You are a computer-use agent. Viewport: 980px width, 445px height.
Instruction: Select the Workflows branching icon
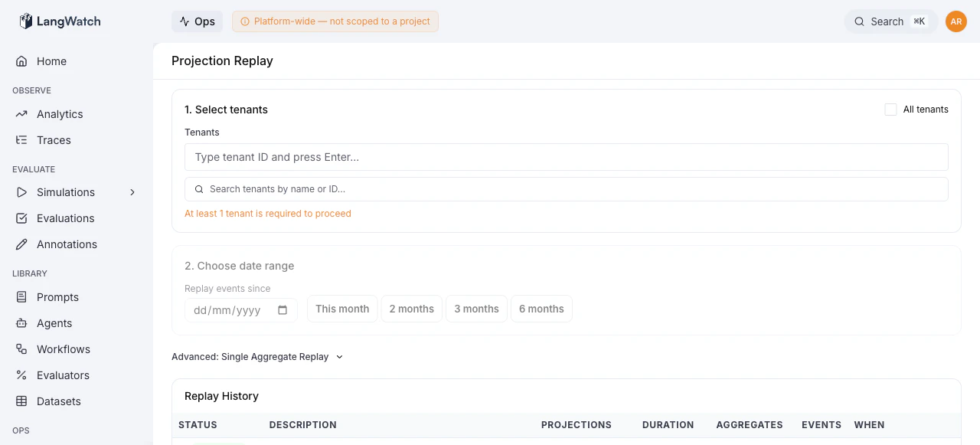(21, 349)
